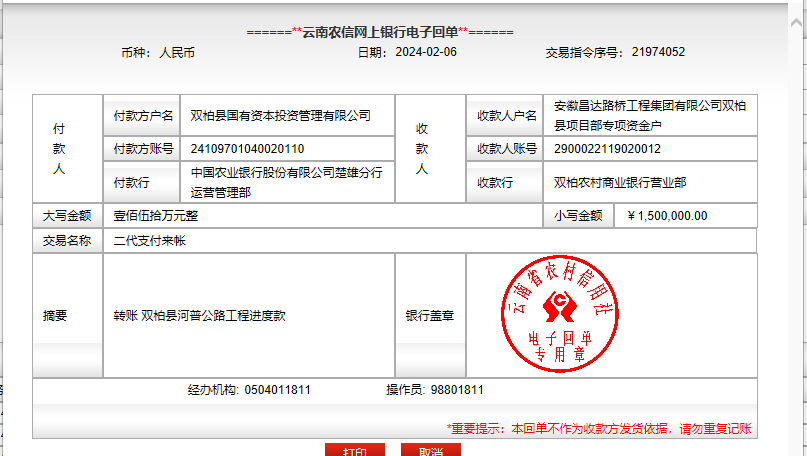The height and width of the screenshot is (456, 807).
Task: Click the red 取消 (Cancel) button
Action: [x=430, y=451]
